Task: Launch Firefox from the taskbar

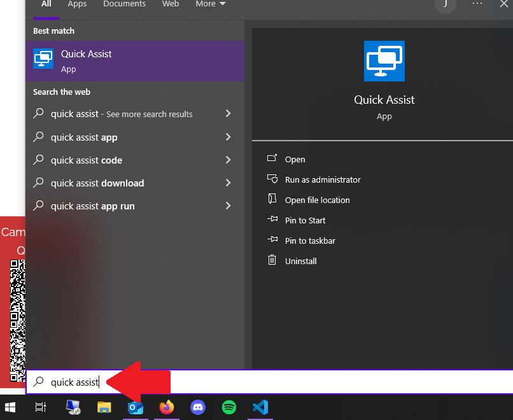Action: point(166,407)
